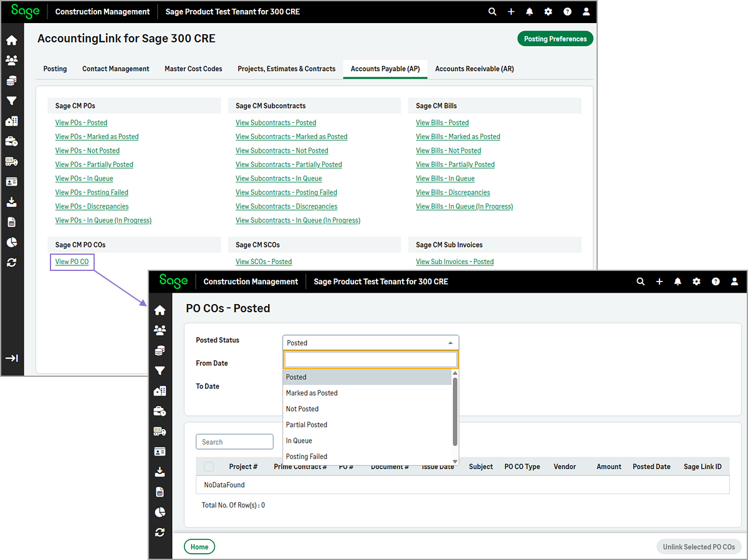
Task: Click truck icon in PO COs window sidebar
Action: tap(160, 431)
